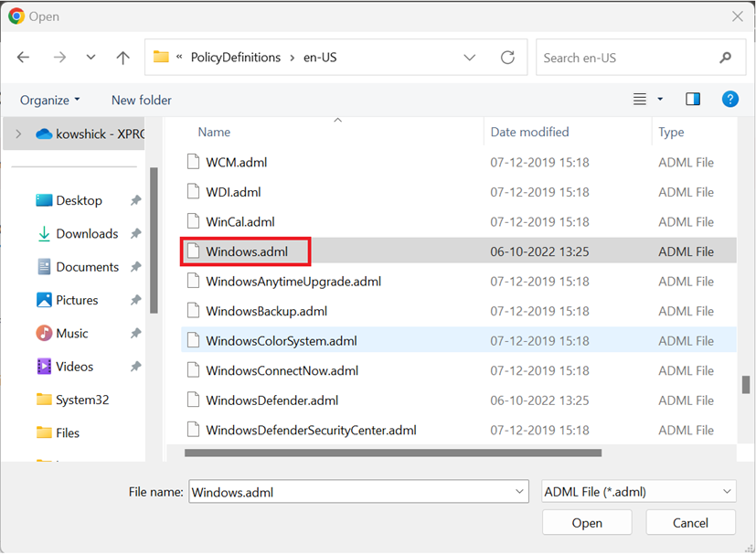Expand the address bar path dropdown
The width and height of the screenshot is (756, 555).
click(x=470, y=57)
